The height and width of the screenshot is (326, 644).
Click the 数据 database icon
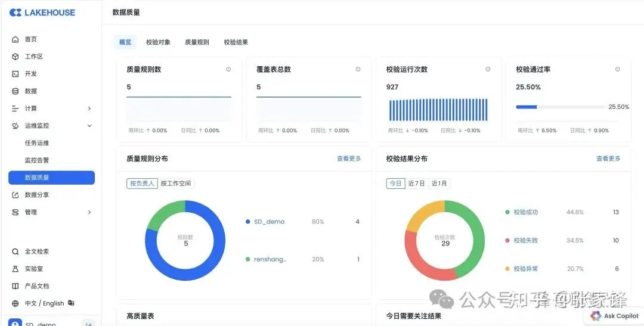(15, 91)
